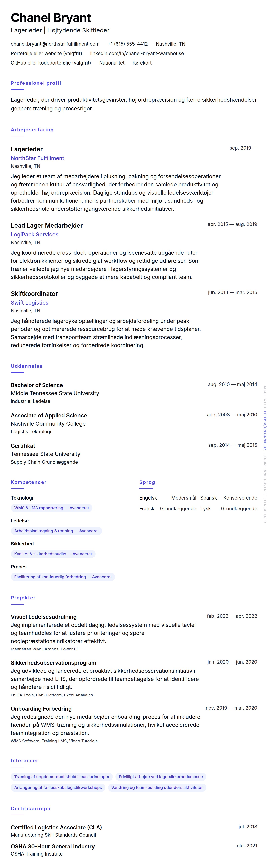Viewport: 268px width, 868px height.
Task: Click Facilitering af kontinuerlig forbedring tag
Action: (63, 577)
